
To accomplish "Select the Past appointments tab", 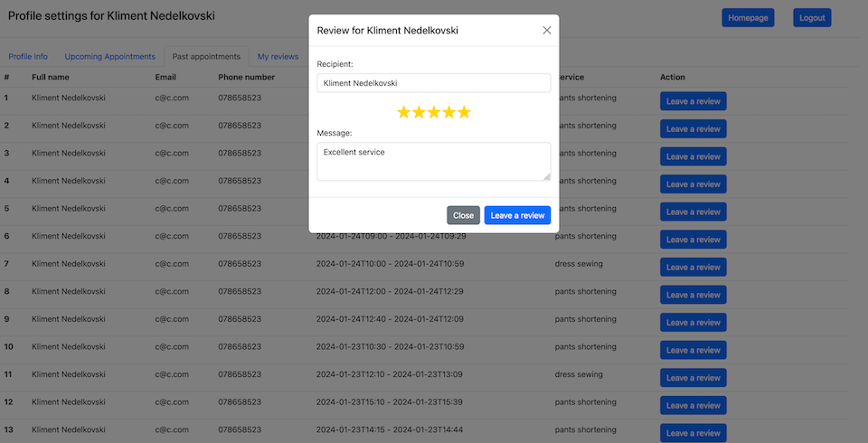I will click(x=206, y=56).
